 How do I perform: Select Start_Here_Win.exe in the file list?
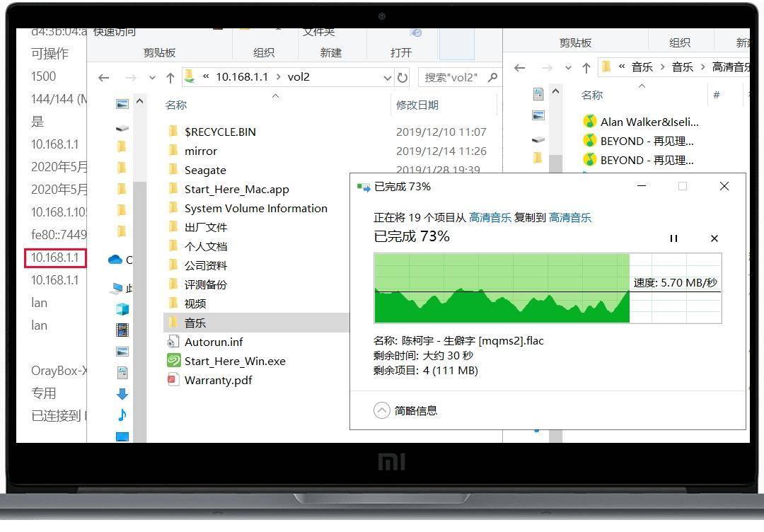(x=233, y=361)
